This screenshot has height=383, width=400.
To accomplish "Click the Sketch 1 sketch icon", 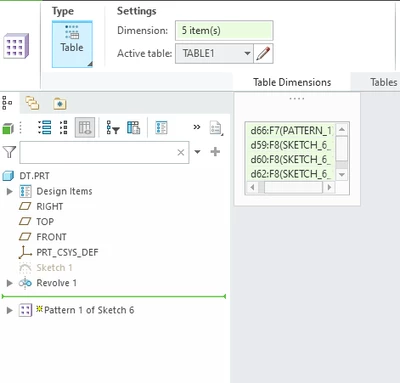I will [x=25, y=268].
